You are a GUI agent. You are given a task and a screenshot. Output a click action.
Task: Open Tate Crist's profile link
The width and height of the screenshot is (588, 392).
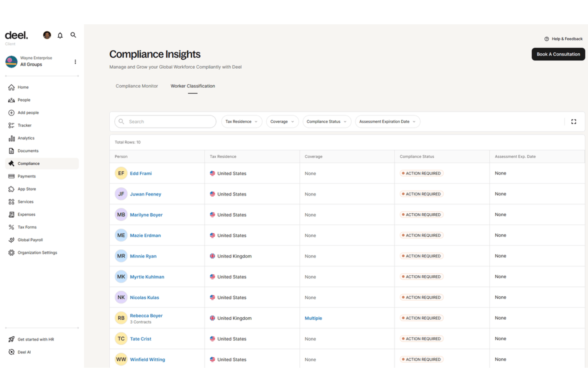[141, 339]
